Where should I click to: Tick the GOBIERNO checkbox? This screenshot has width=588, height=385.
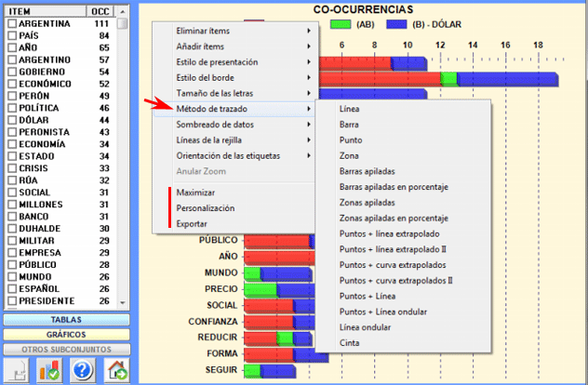tap(12, 72)
